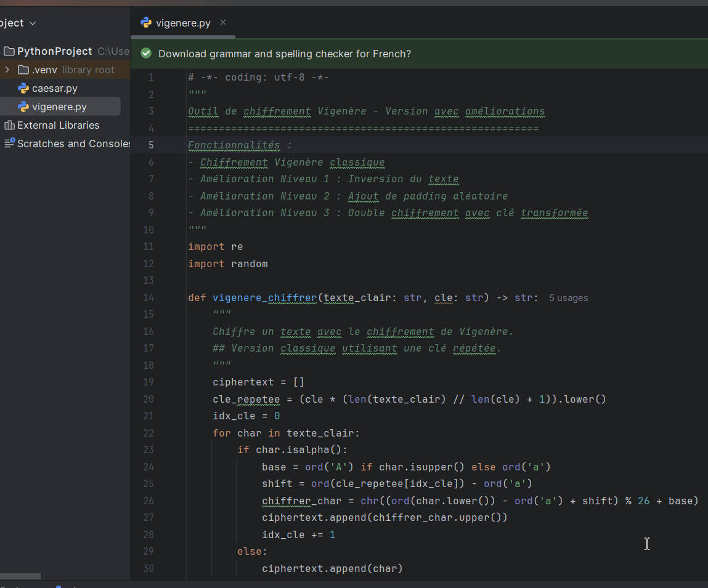
Task: Click the 'ciphertext = []' line
Action: click(x=258, y=382)
